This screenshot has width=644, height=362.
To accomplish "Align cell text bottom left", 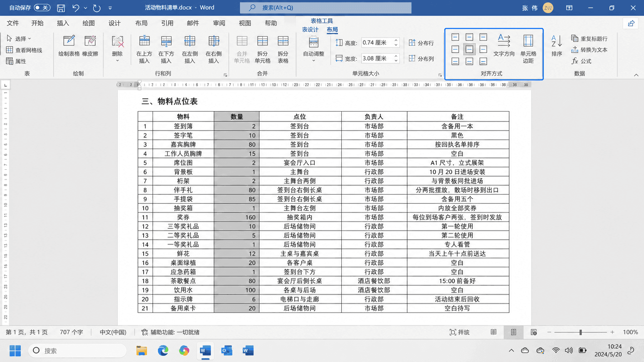I will point(455,61).
